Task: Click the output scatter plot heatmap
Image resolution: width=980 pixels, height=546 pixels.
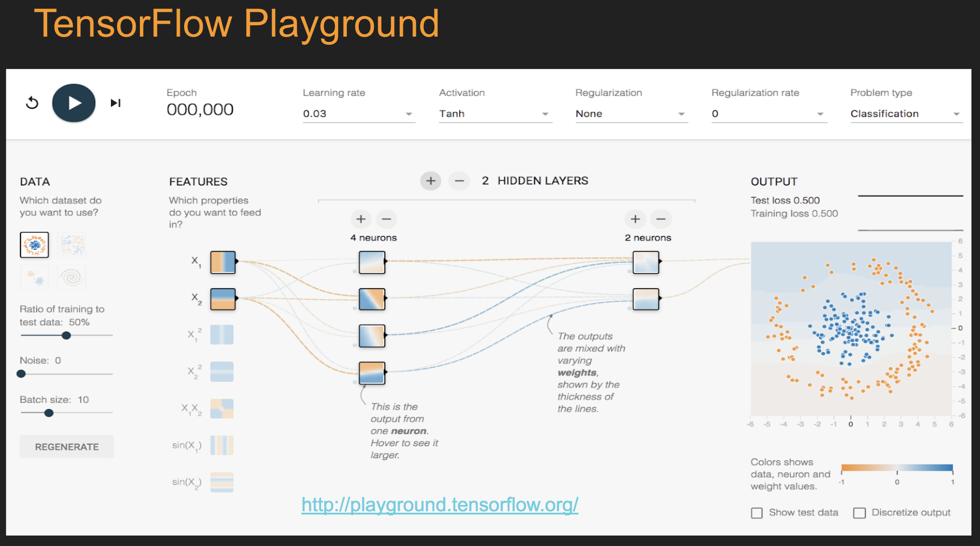Action: [851, 329]
